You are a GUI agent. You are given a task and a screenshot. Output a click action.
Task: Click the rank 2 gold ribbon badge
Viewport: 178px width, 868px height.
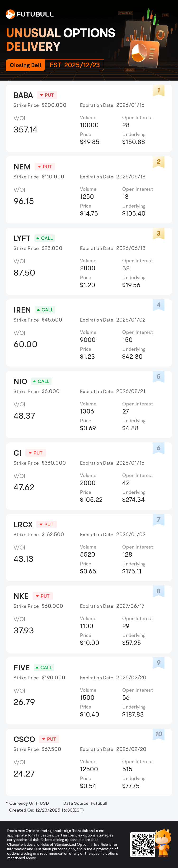(x=158, y=162)
